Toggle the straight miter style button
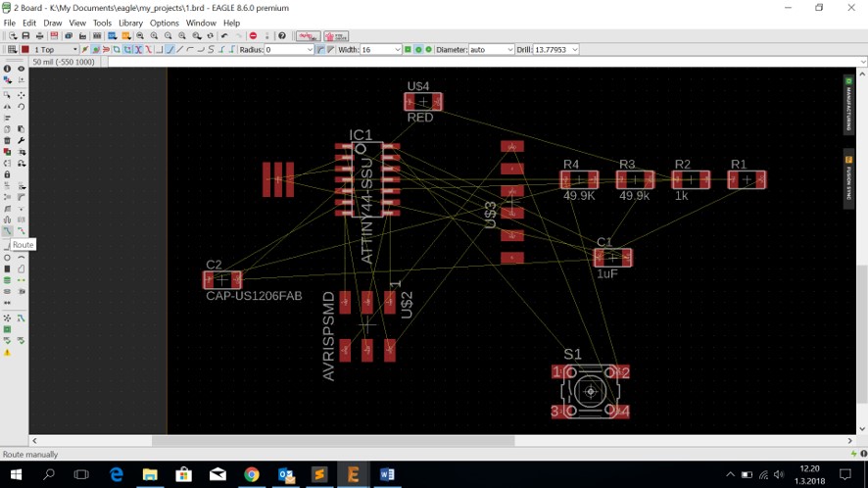This screenshot has height=488, width=868. click(x=330, y=50)
